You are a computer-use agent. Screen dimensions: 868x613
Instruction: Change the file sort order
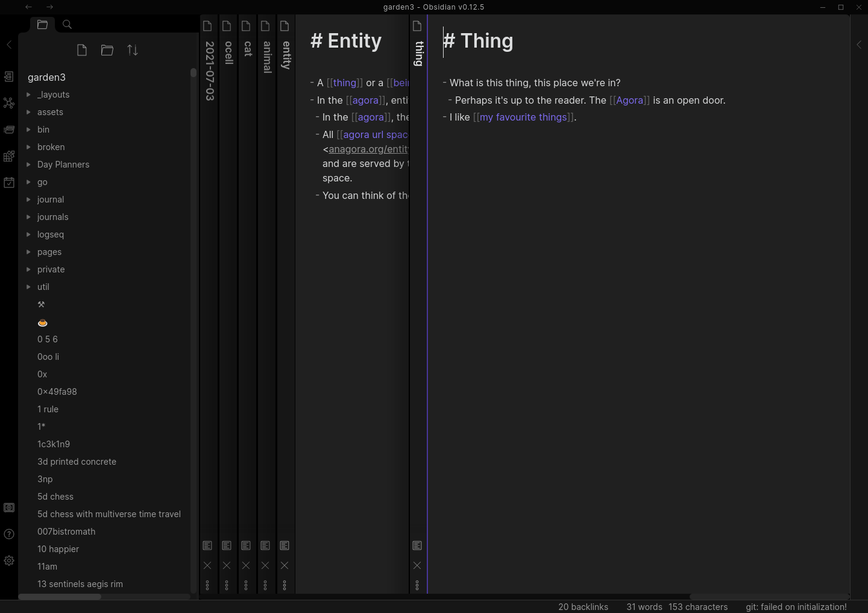133,50
